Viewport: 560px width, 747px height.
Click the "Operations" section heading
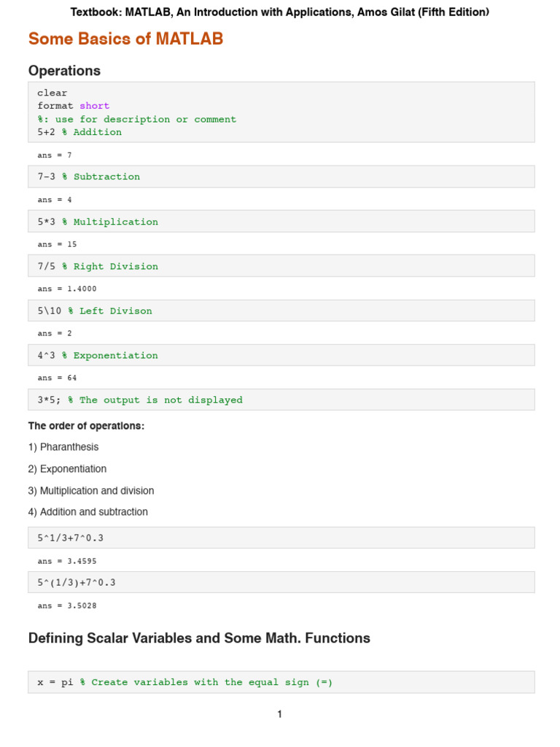pos(64,71)
